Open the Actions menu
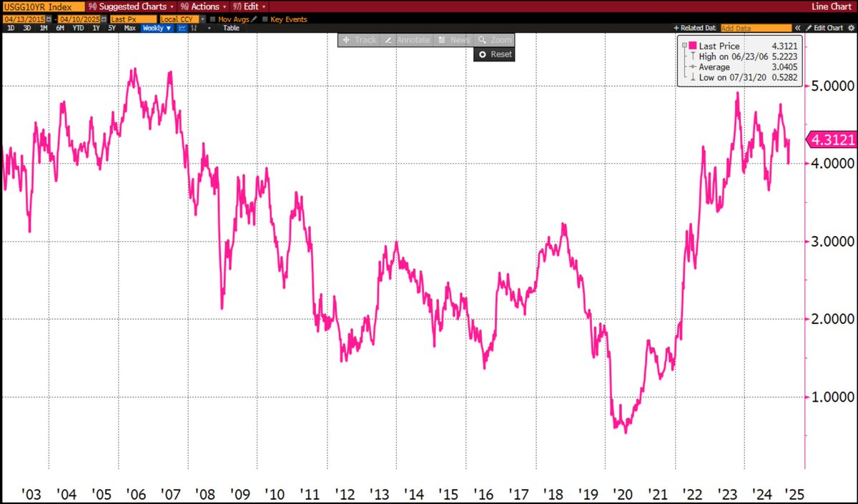 (x=204, y=6)
